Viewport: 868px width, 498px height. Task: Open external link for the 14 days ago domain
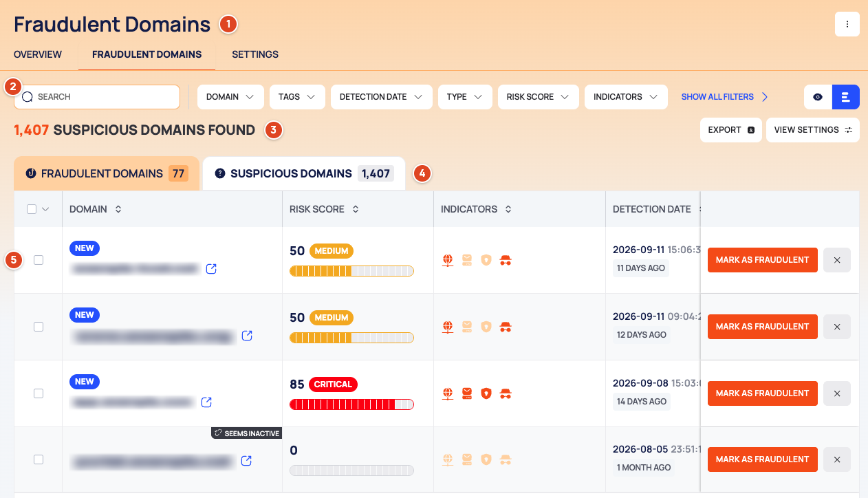pyautogui.click(x=206, y=402)
